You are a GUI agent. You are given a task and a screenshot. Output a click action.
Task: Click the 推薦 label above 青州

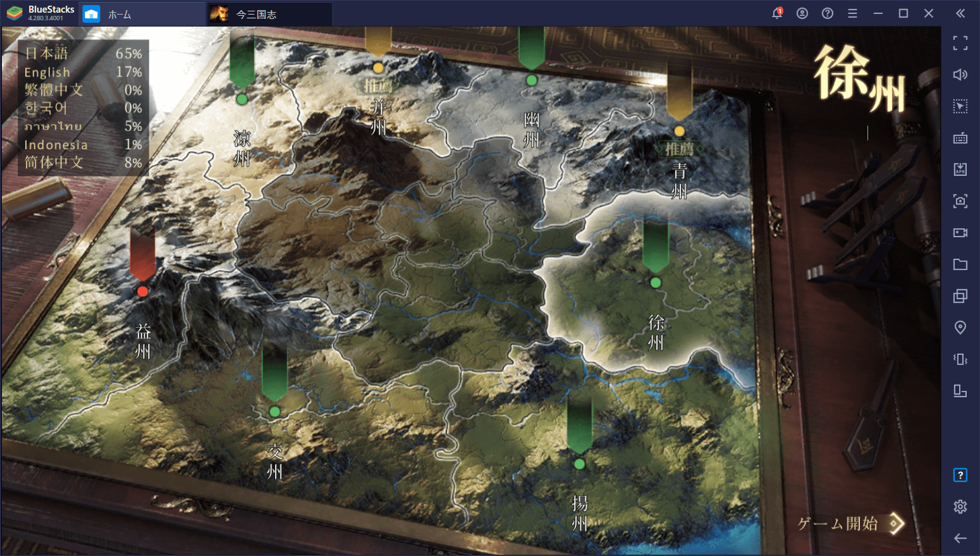coord(679,149)
